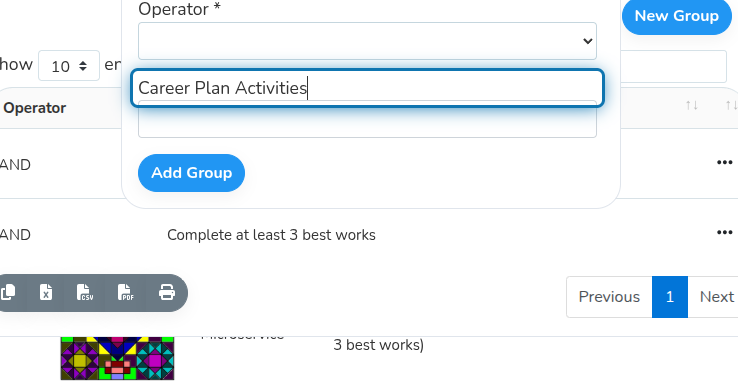Open the Operator dropdown
This screenshot has width=738, height=387.
tap(367, 41)
